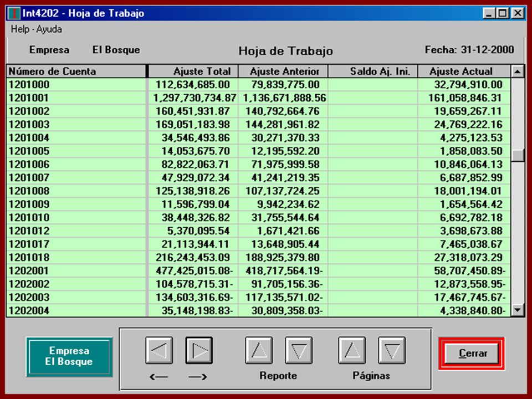Click the left arrow navigation button
This screenshot has width=532, height=399.
[159, 350]
